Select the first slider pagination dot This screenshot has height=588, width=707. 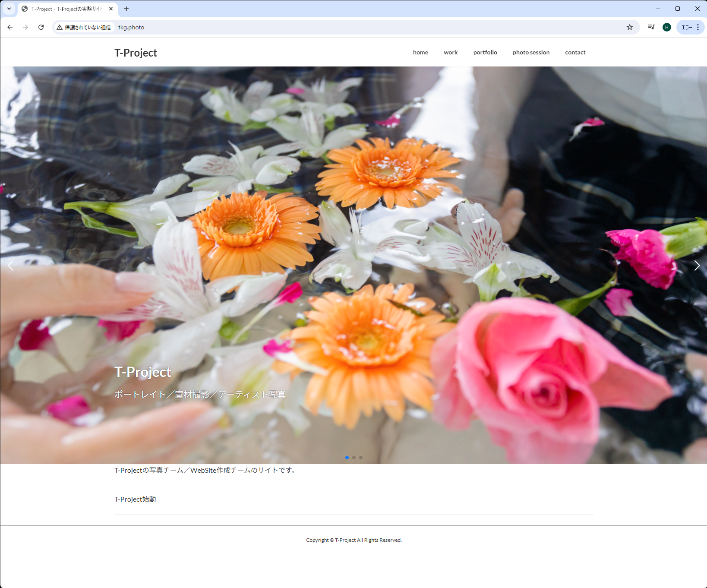pyautogui.click(x=347, y=458)
